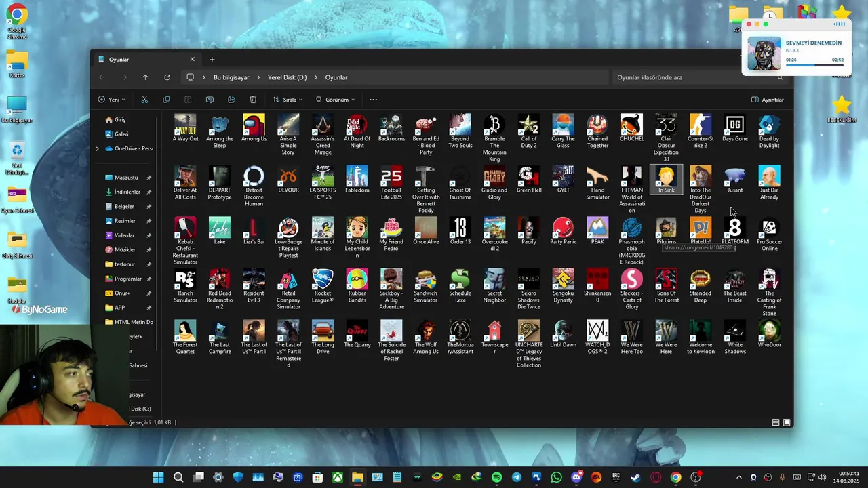Open Windows Start menu on taskbar
This screenshot has width=868, height=488.
point(159,477)
